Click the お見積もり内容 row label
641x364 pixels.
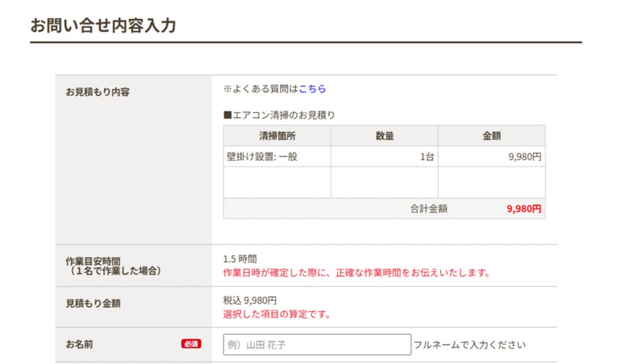[98, 92]
